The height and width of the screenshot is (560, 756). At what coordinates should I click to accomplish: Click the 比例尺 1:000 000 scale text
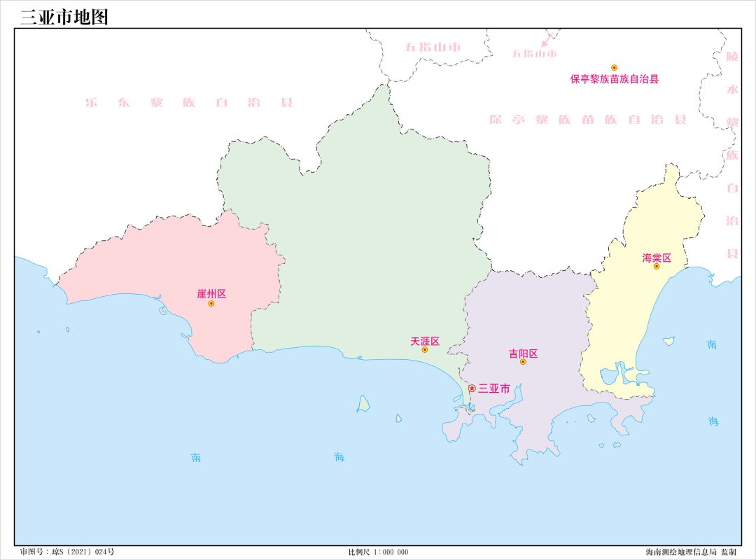click(x=379, y=552)
